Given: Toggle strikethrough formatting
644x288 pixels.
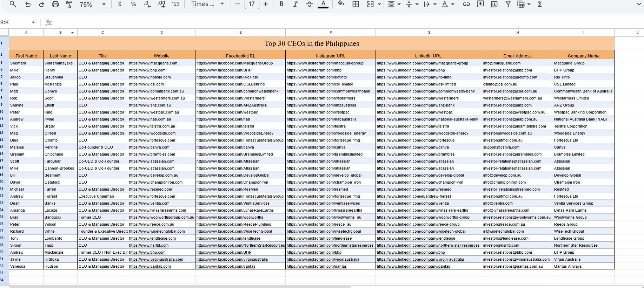Looking at the screenshot, I should [309, 4].
